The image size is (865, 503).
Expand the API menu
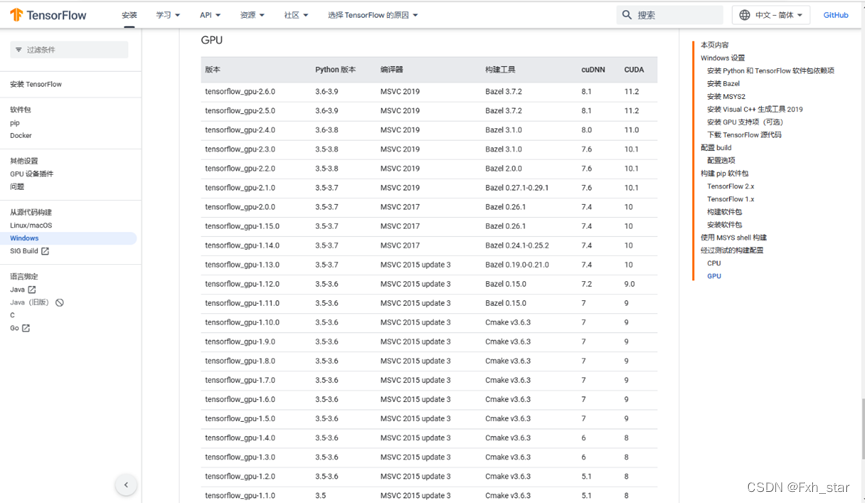pos(210,15)
